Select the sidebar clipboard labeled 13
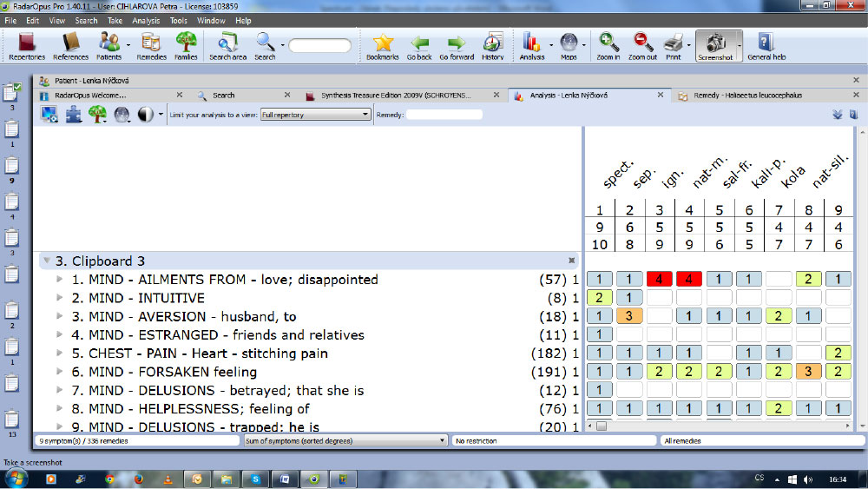Viewport: 868px width, 489px height. pos(11,420)
